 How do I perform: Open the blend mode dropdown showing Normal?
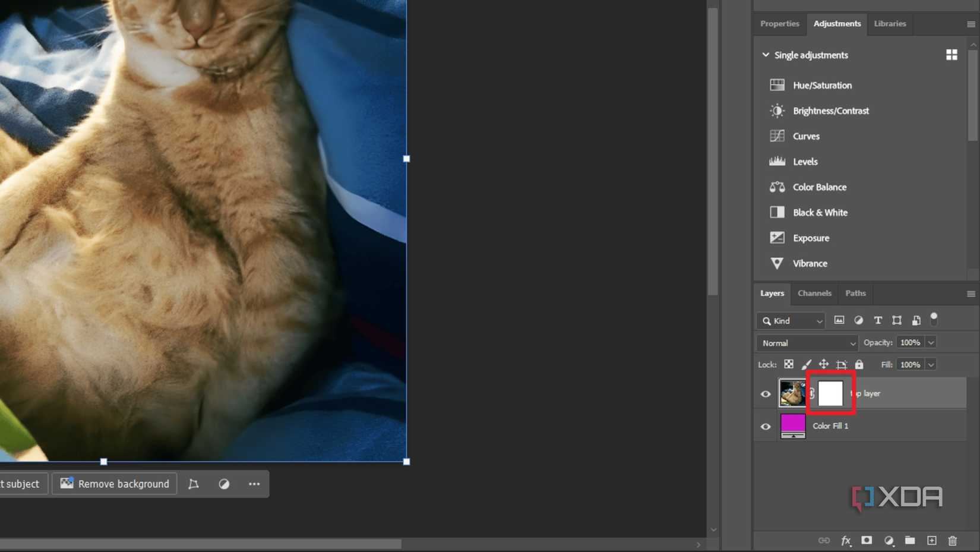807,343
